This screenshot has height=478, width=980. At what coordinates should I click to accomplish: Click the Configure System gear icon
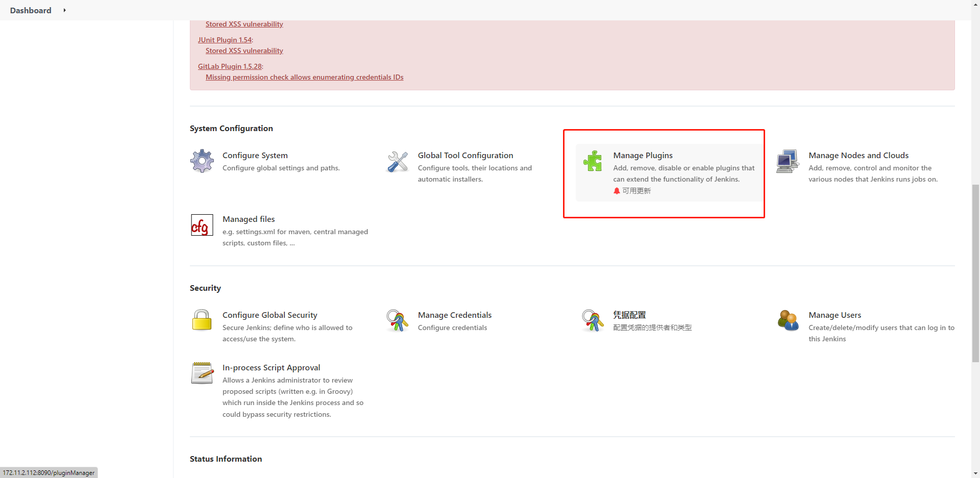click(202, 161)
